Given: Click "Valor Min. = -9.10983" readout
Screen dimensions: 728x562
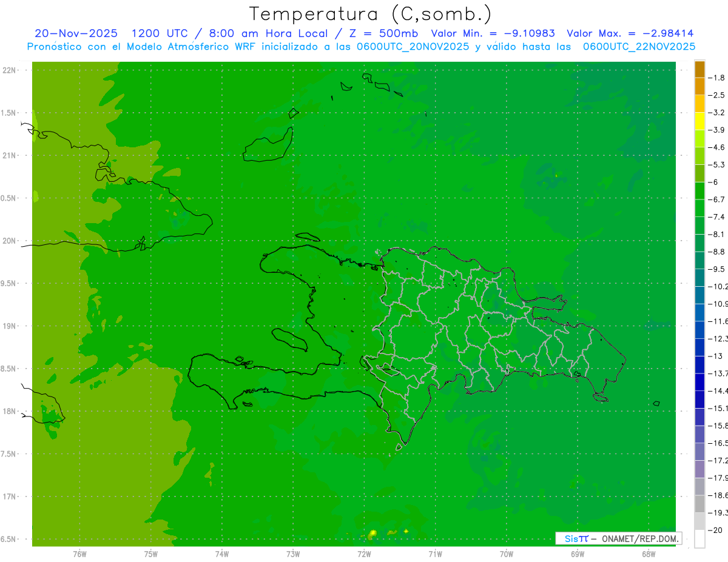Looking at the screenshot, I should pos(493,33).
